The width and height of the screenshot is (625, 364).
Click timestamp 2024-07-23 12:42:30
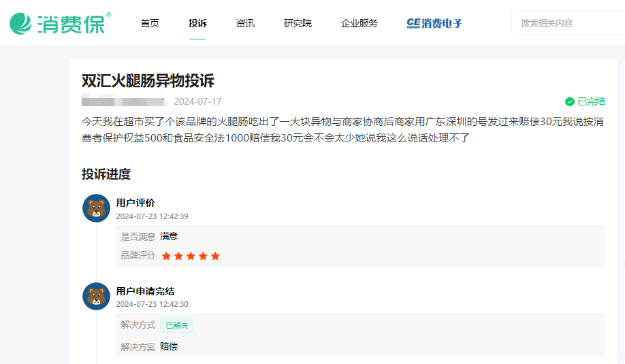pos(152,304)
